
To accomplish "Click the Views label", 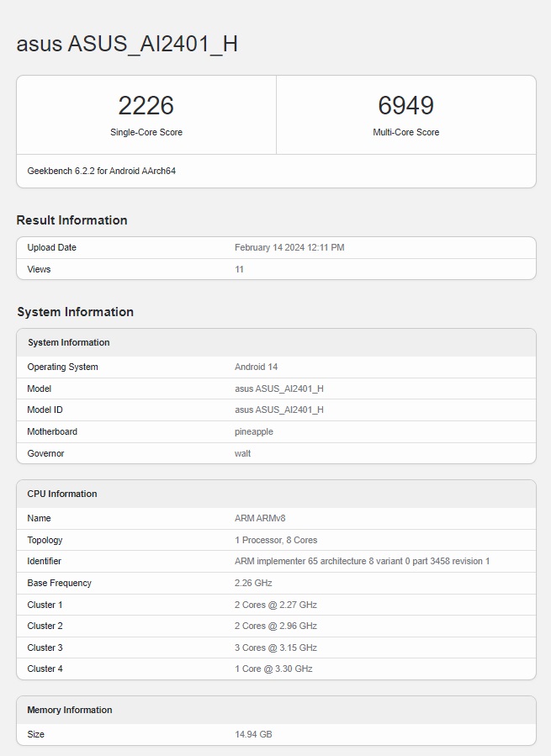I will 39,269.
